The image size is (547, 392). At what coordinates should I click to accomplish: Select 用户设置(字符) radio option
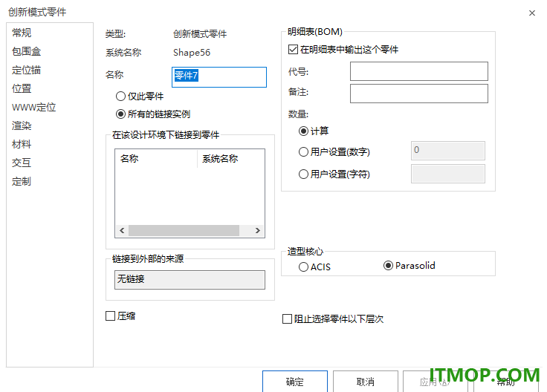tap(334, 174)
